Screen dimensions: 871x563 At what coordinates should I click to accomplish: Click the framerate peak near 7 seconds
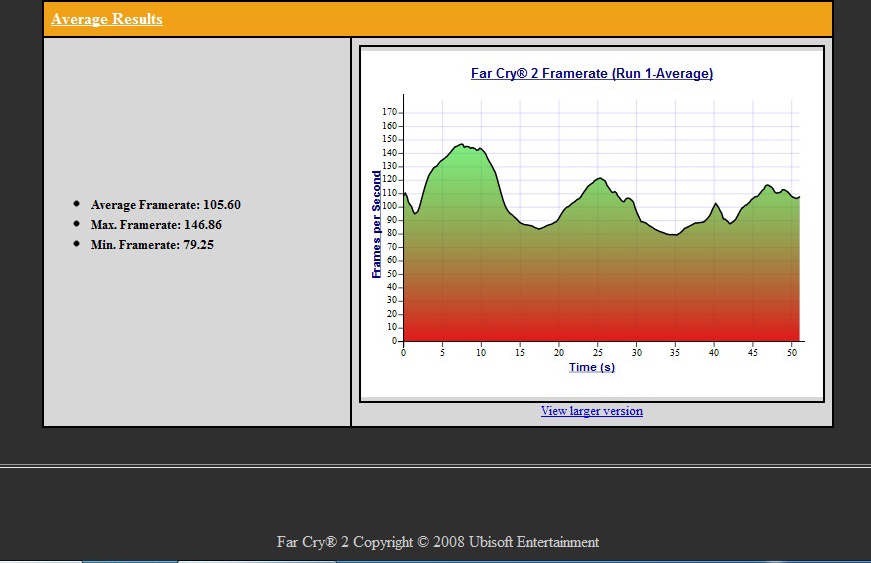[x=460, y=145]
